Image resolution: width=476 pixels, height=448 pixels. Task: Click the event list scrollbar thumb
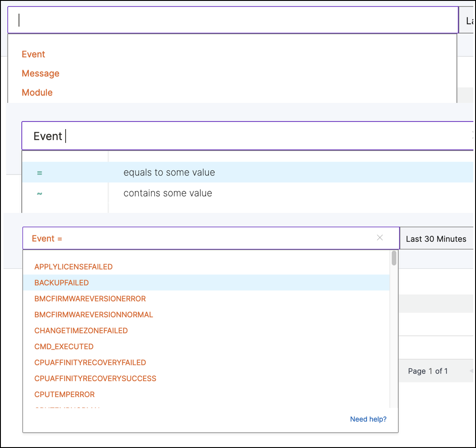pos(394,258)
